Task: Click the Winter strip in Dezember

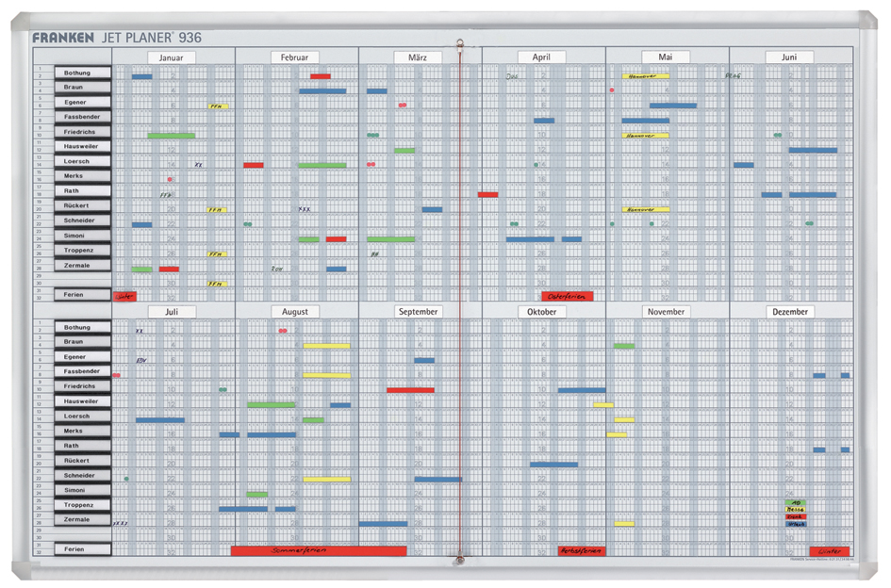Action: pyautogui.click(x=829, y=551)
